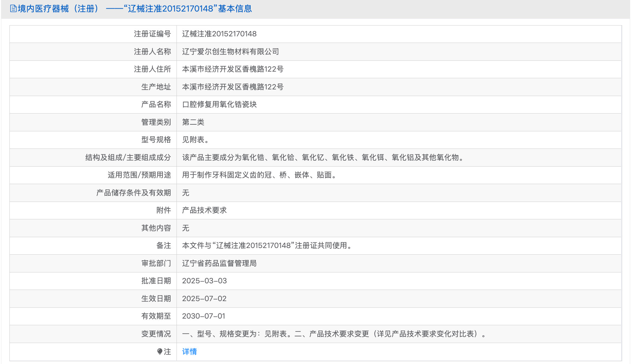Click the intended use 用于制作牙科固定义齿 cell
634x364 pixels.
pos(259,175)
